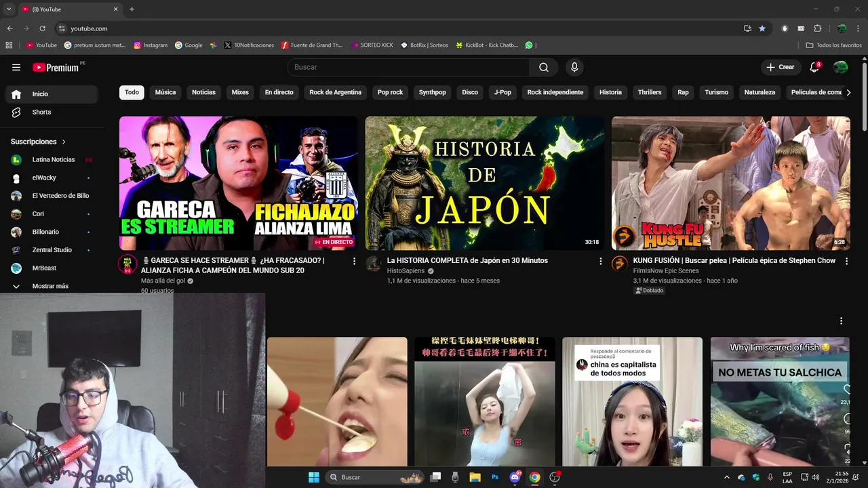The width and height of the screenshot is (868, 488).
Task: Open Chrome apps grid in bookmarks bar
Action: (9, 45)
